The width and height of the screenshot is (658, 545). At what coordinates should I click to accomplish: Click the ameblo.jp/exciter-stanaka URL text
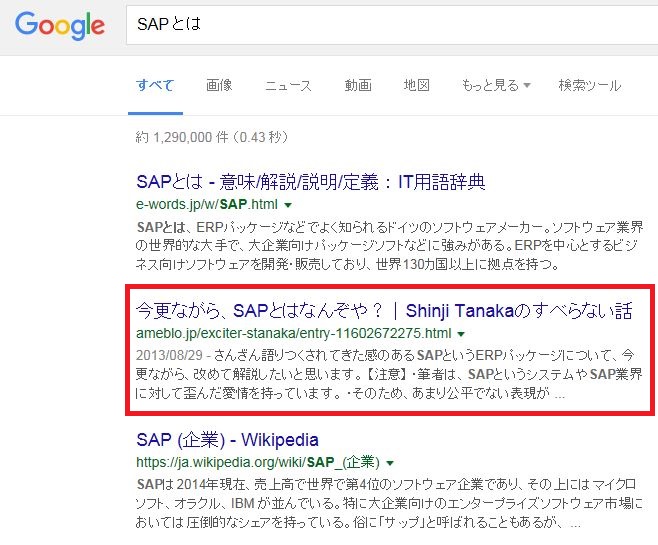tap(293, 334)
